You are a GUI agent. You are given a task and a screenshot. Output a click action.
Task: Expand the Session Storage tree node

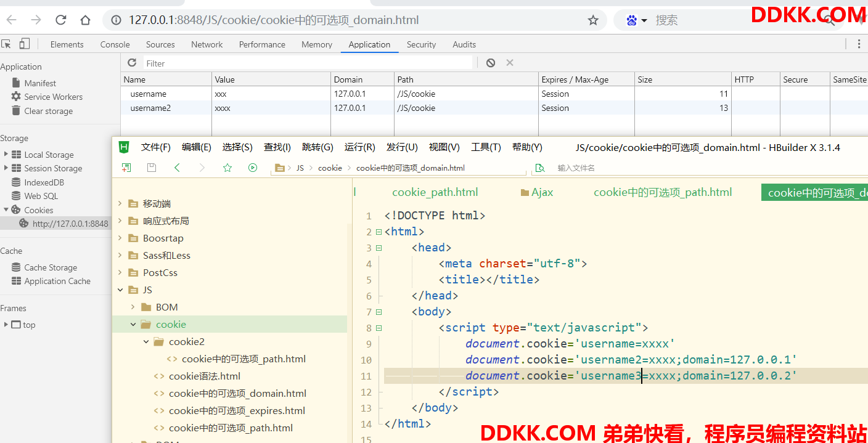tap(6, 168)
